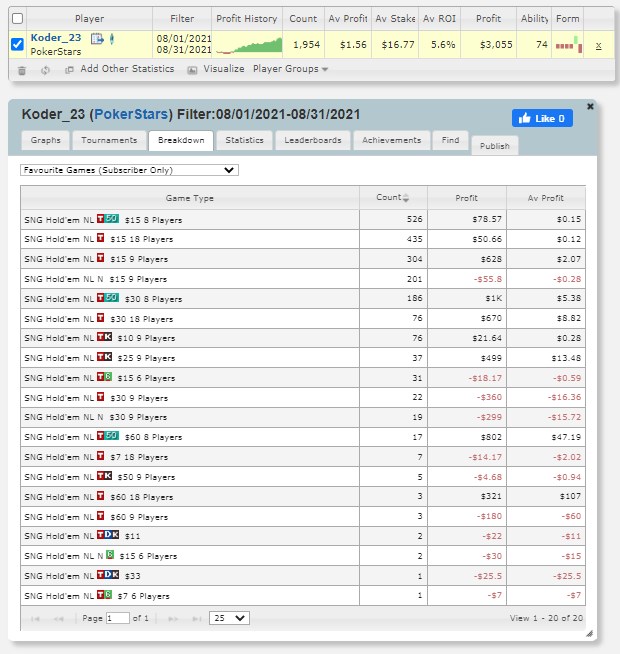Click turbo icon in $30 9 Players count 22 row
This screenshot has width=620, height=654.
[101, 397]
